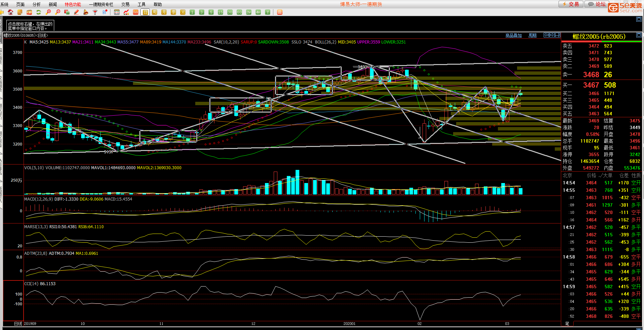644x330 pixels.
Task: Open the 新闻 menu
Action: pos(53,4)
